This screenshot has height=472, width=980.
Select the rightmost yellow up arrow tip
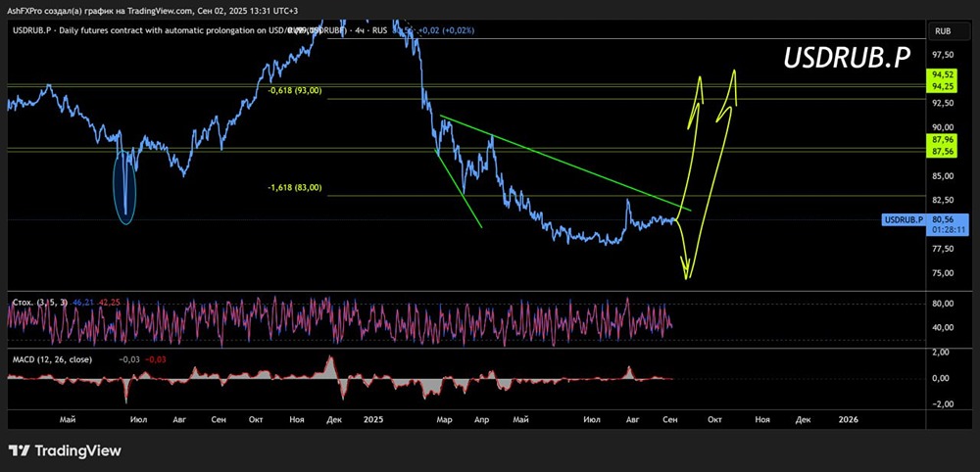(x=734, y=72)
